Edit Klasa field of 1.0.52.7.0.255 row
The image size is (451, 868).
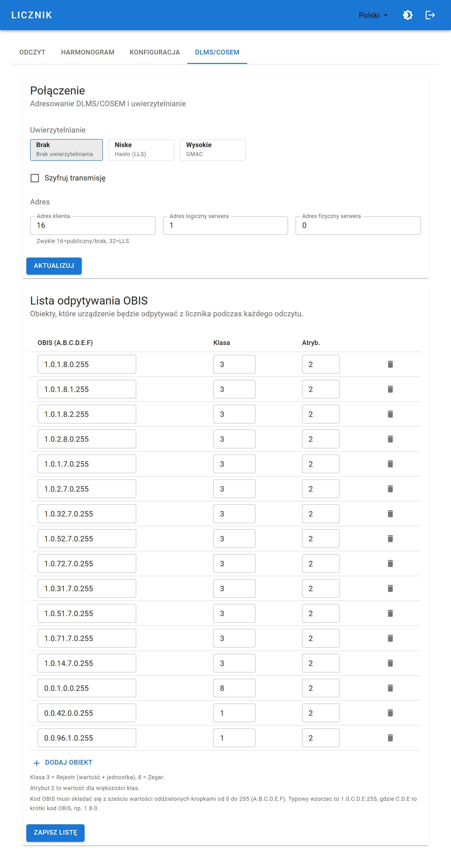click(234, 539)
